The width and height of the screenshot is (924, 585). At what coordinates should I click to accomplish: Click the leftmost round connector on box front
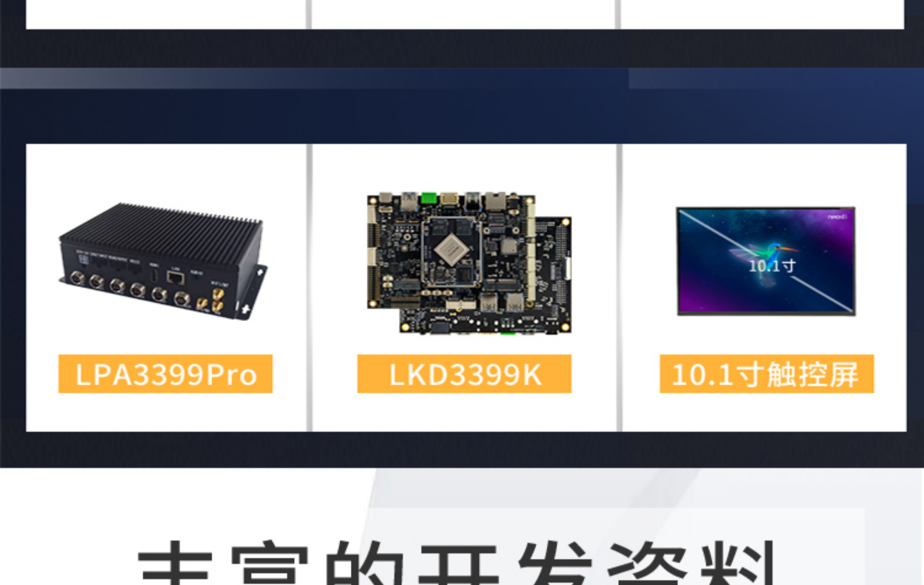pos(77,277)
